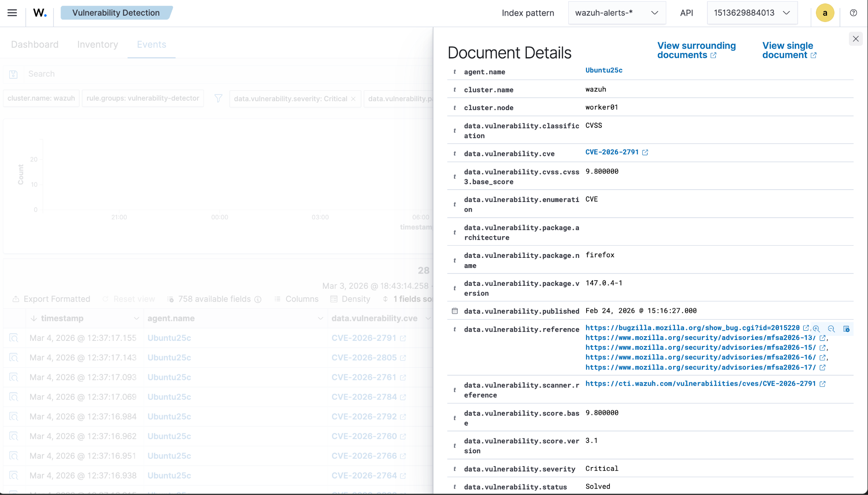Switch to the Inventory tab
The height and width of the screenshot is (495, 868).
(97, 44)
